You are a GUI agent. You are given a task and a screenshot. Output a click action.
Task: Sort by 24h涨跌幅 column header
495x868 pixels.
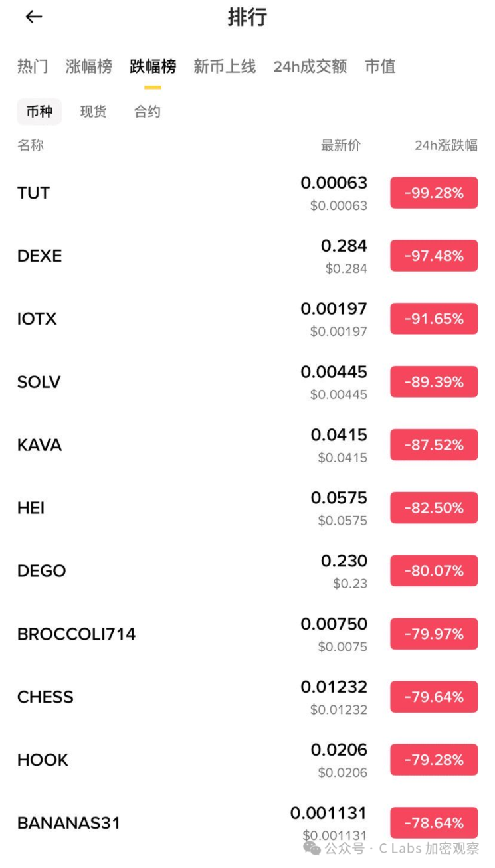tap(446, 145)
